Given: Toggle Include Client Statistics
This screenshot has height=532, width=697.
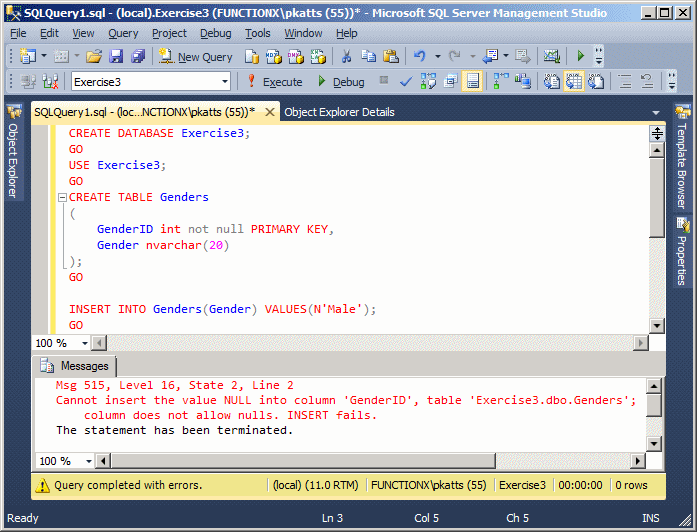Looking at the screenshot, I should coord(523,82).
